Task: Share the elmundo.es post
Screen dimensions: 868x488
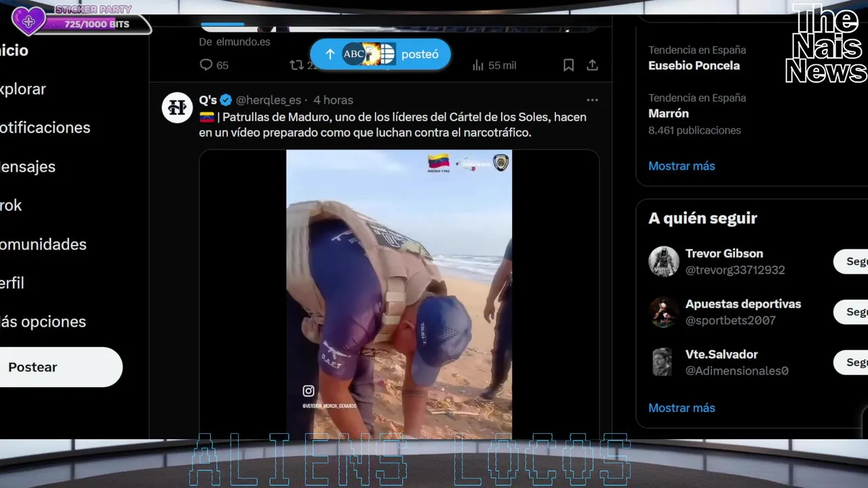Action: tap(592, 65)
